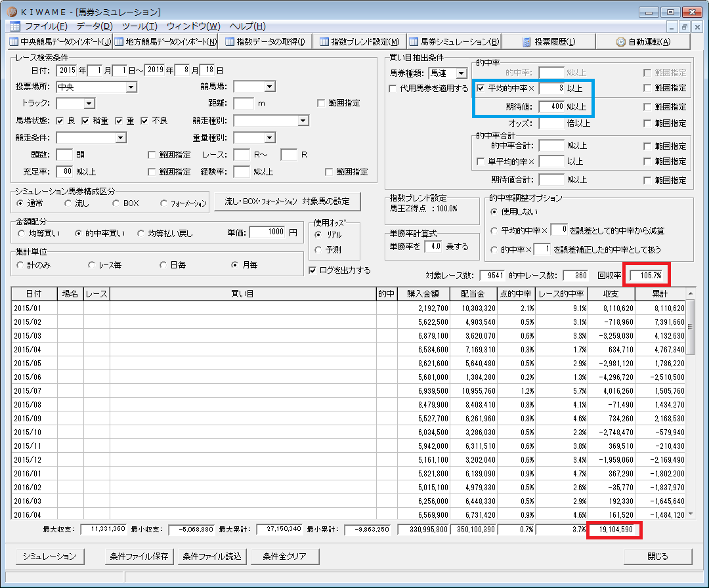Click シミュレーション button at bottom

point(50,556)
